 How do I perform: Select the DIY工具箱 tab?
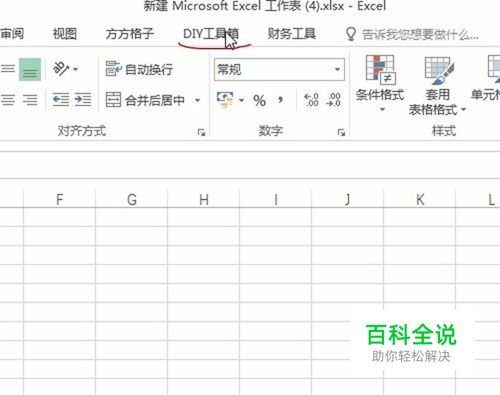(x=211, y=34)
